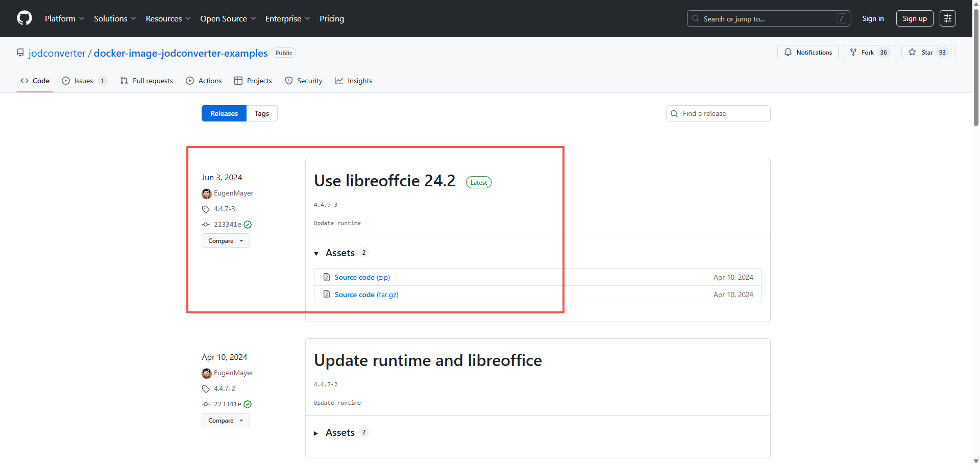The height and width of the screenshot is (465, 980).
Task: Open docker-image-jodconverter-examples repository link
Action: [181, 53]
